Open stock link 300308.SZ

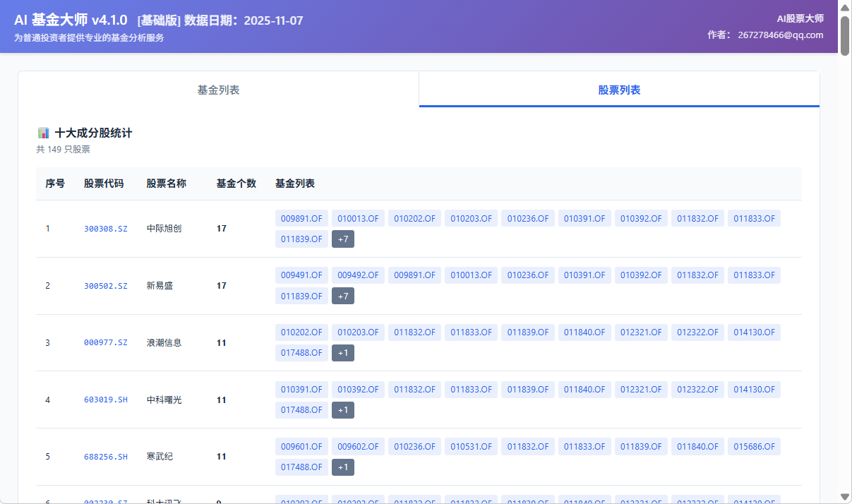[x=106, y=229]
